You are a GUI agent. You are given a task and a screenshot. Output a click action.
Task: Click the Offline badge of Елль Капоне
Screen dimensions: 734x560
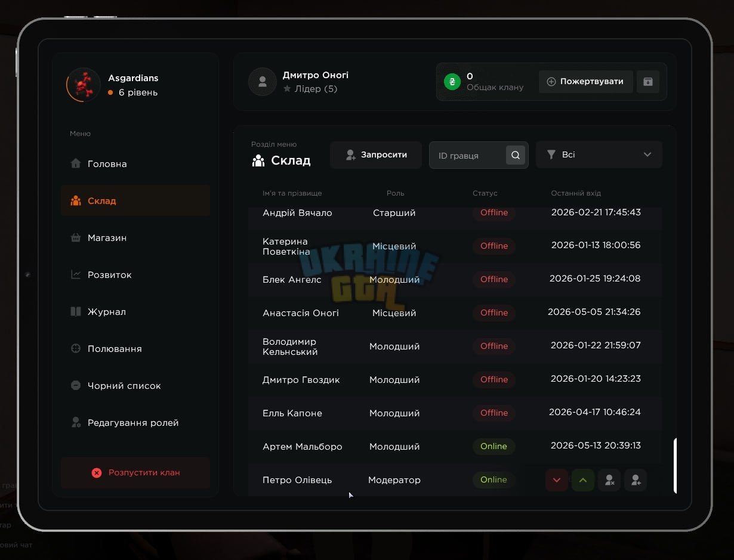(494, 413)
